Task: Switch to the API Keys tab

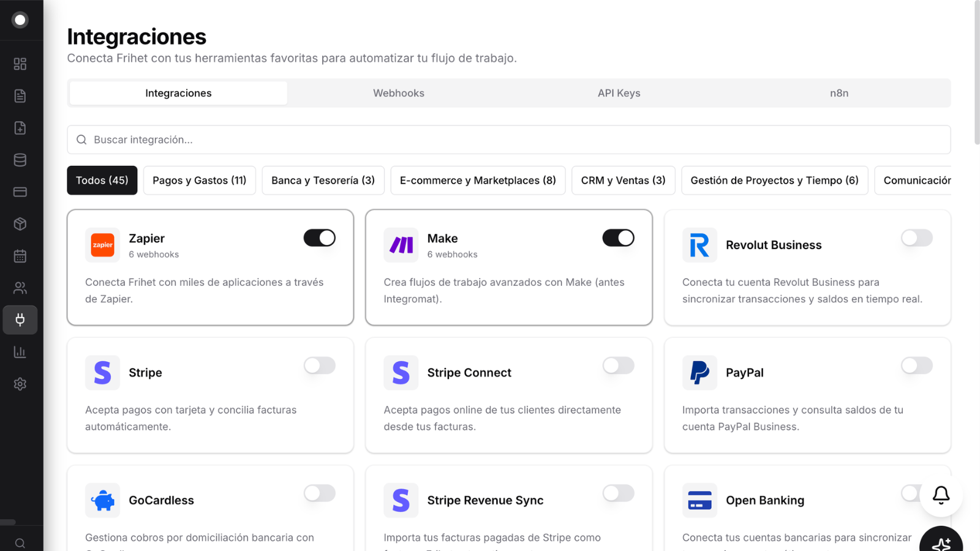Action: 619,93
